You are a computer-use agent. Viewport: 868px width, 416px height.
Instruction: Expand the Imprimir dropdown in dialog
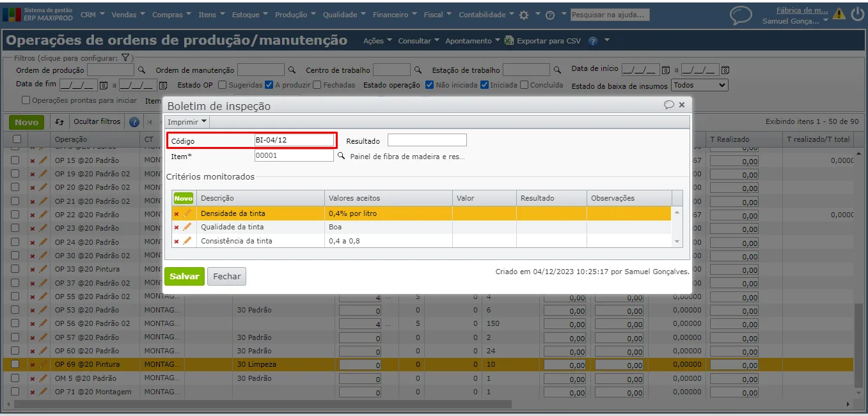coord(187,121)
